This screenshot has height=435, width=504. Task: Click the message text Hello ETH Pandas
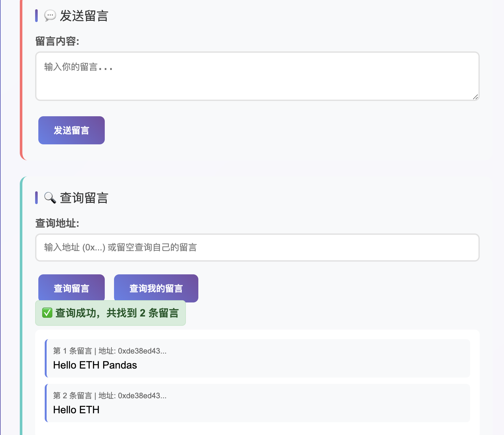click(95, 365)
